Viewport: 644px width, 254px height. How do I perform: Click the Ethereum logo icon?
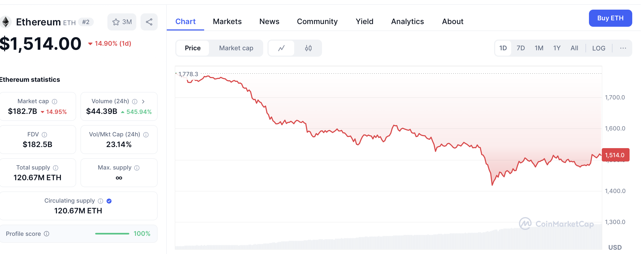point(5,22)
